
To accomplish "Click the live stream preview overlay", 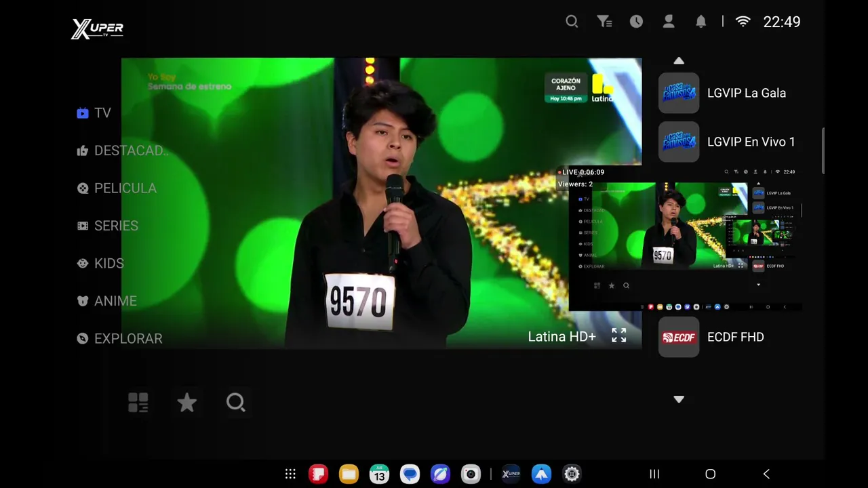I will (685, 239).
